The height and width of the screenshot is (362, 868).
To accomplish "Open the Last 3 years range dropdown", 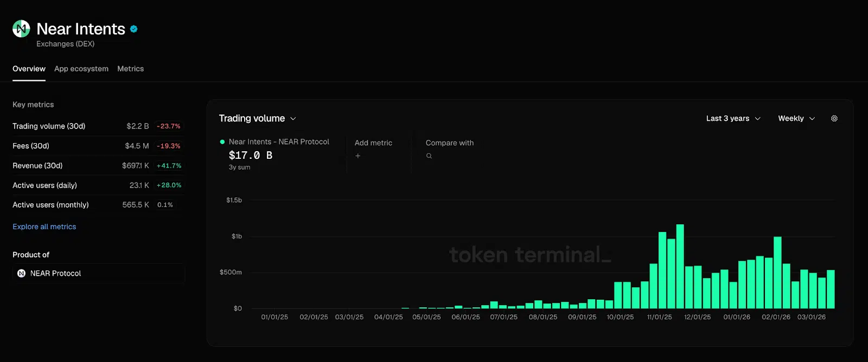I will [733, 119].
